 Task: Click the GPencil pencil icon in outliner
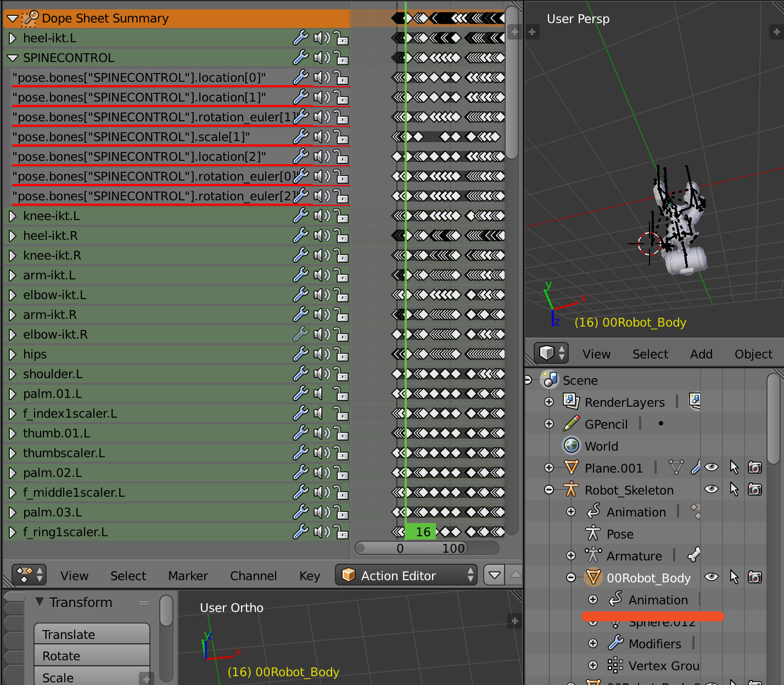[572, 423]
